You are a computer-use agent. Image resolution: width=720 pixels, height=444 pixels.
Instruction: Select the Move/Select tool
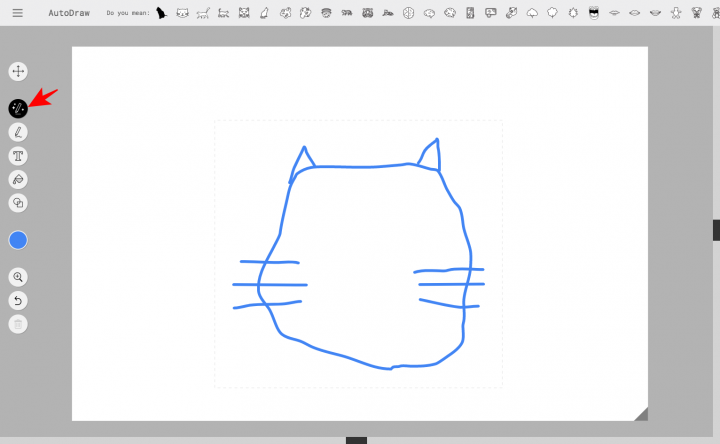pyautogui.click(x=18, y=72)
